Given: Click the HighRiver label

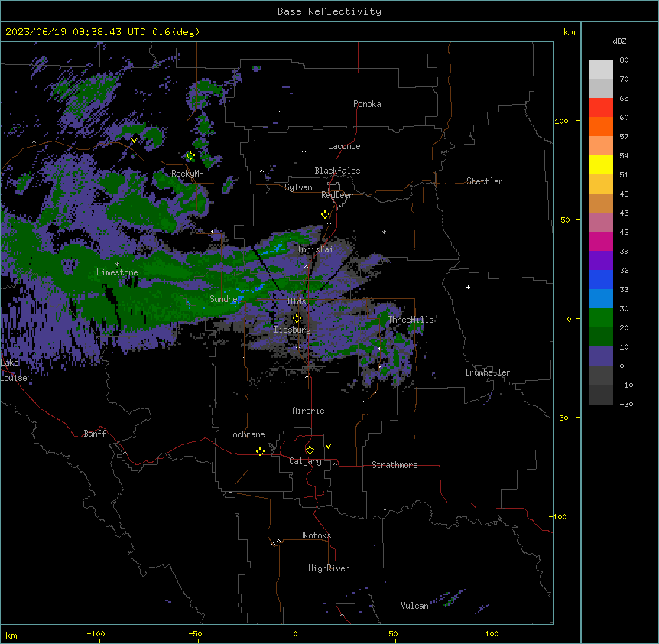Looking at the screenshot, I should [x=329, y=568].
